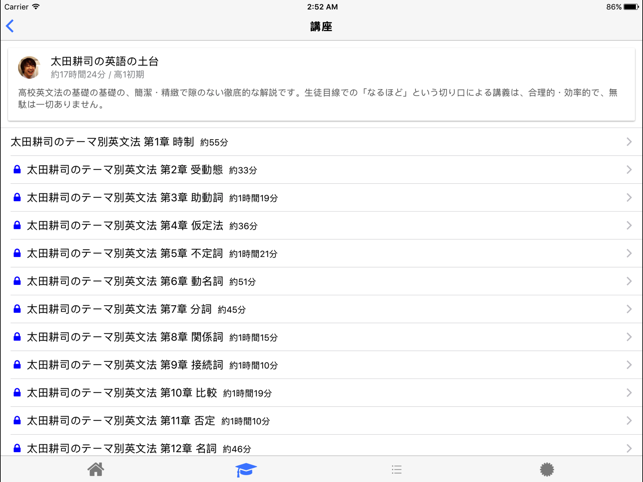643x482 pixels.
Task: Open lesson 第1章 時制
Action: [322, 142]
